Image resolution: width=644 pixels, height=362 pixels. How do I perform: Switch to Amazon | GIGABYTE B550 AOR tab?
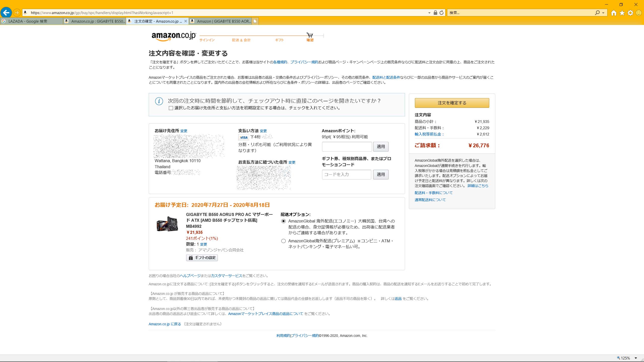pos(221,21)
